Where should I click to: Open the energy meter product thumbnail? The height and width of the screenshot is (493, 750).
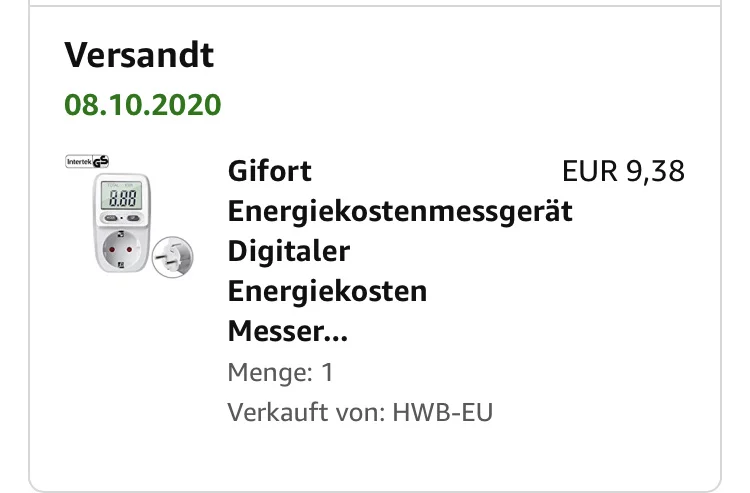(129, 216)
